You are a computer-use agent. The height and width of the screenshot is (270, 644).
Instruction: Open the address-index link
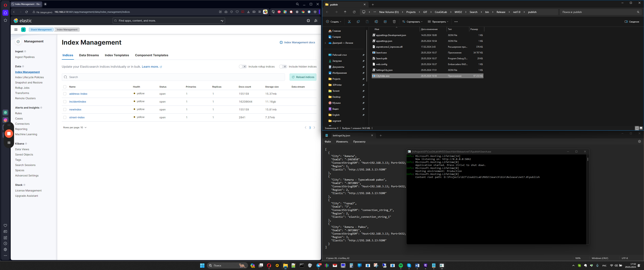pos(78,94)
